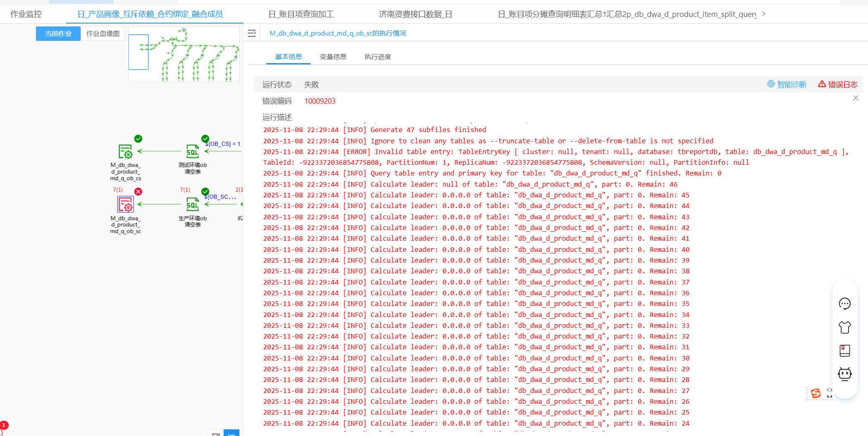Switch to 作业血缘图 view
The width and height of the screenshot is (868, 436).
point(103,33)
